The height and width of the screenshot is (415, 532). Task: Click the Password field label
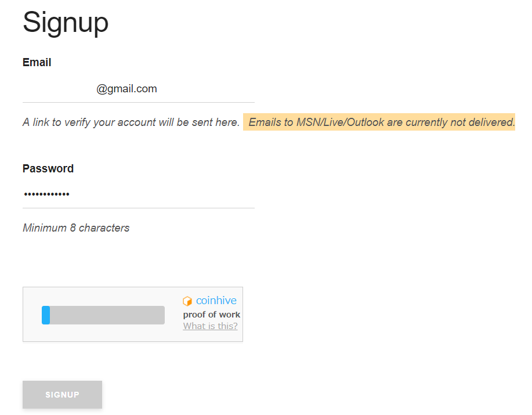pyautogui.click(x=48, y=169)
